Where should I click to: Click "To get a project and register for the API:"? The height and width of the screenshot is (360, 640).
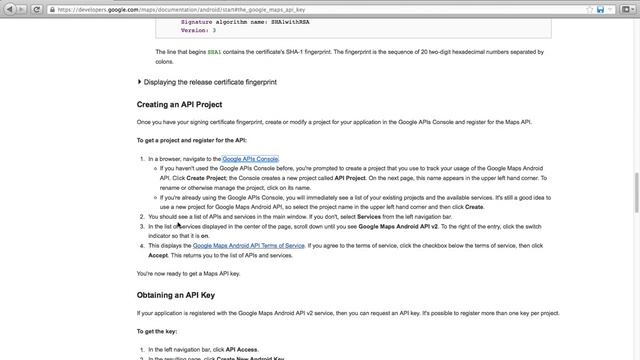click(x=191, y=140)
